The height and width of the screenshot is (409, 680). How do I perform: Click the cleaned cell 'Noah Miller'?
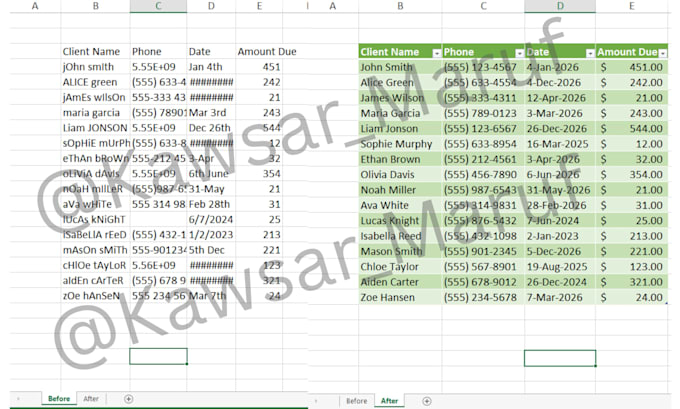point(400,190)
